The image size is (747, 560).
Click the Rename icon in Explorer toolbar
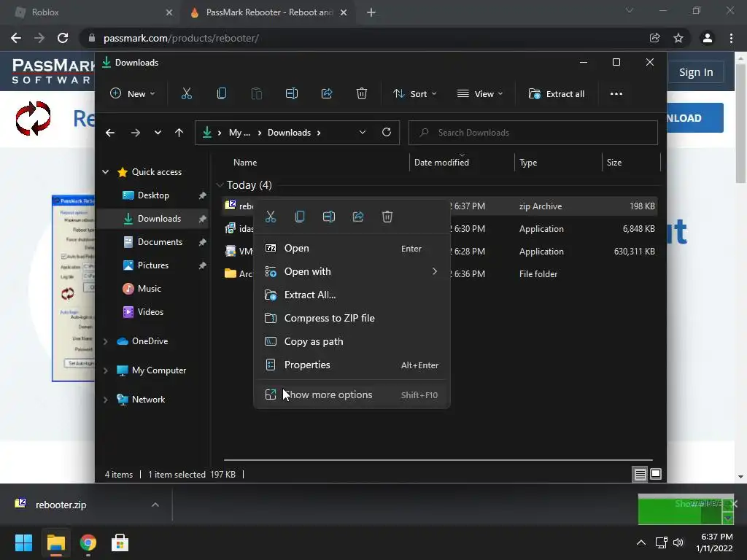292,94
